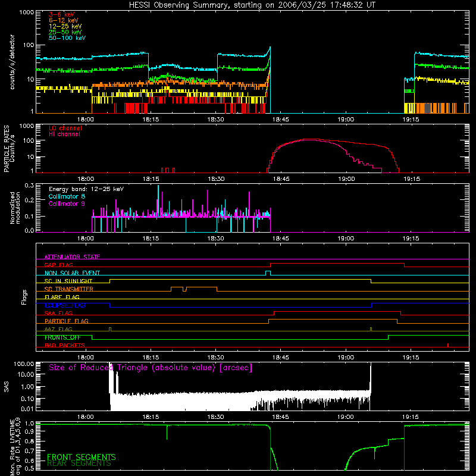Select the red 3-6 keV legend entry
The width and height of the screenshot is (476, 476).
[x=62, y=14]
